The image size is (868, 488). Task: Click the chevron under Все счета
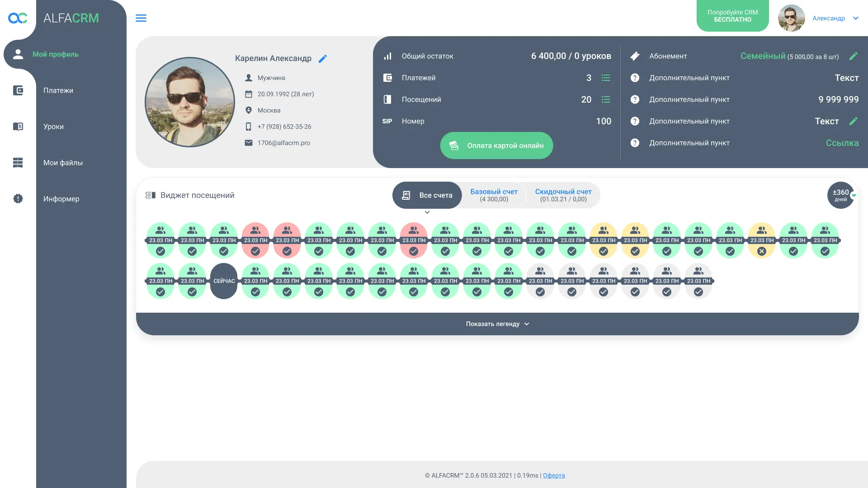[x=427, y=212]
